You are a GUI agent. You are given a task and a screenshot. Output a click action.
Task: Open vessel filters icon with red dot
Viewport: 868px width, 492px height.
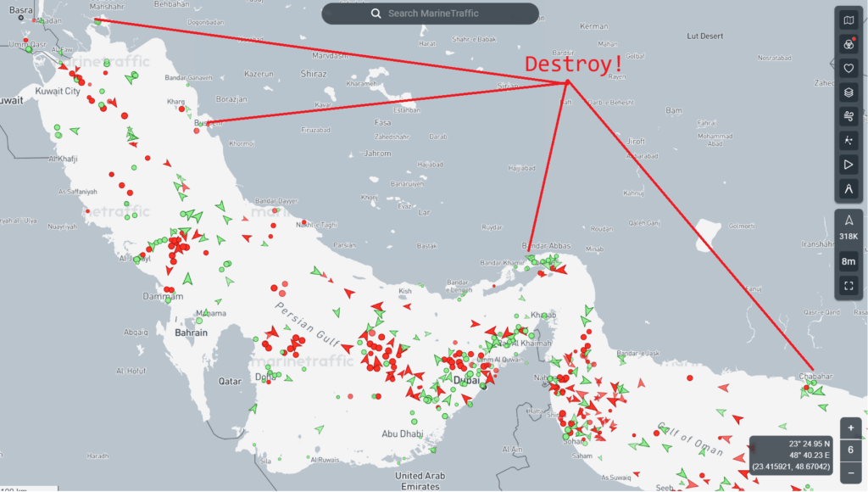(x=849, y=44)
